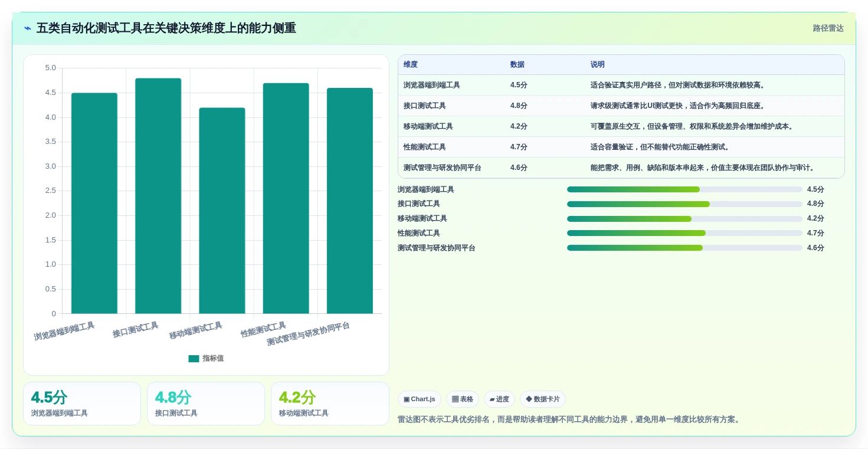This screenshot has width=868, height=449.
Task: Click the 5.0 y-axis tick label
Action: (51, 68)
